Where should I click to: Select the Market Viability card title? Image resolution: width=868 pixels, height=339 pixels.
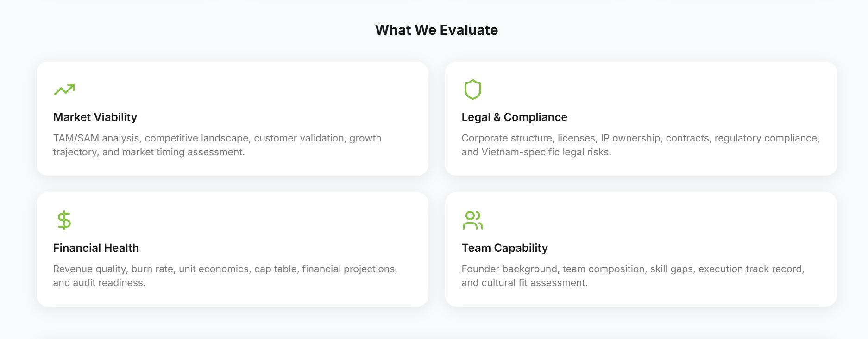coord(95,117)
